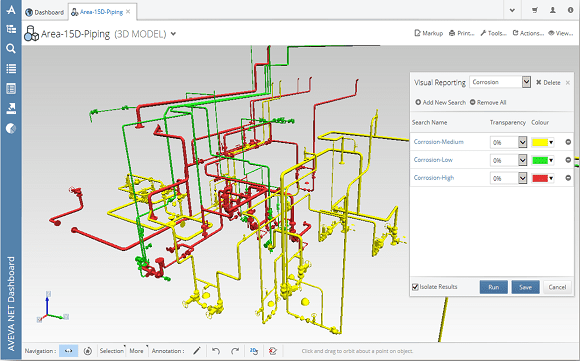The height and width of the screenshot is (361, 580).
Task: Click the Colour column header
Action: [x=540, y=122]
